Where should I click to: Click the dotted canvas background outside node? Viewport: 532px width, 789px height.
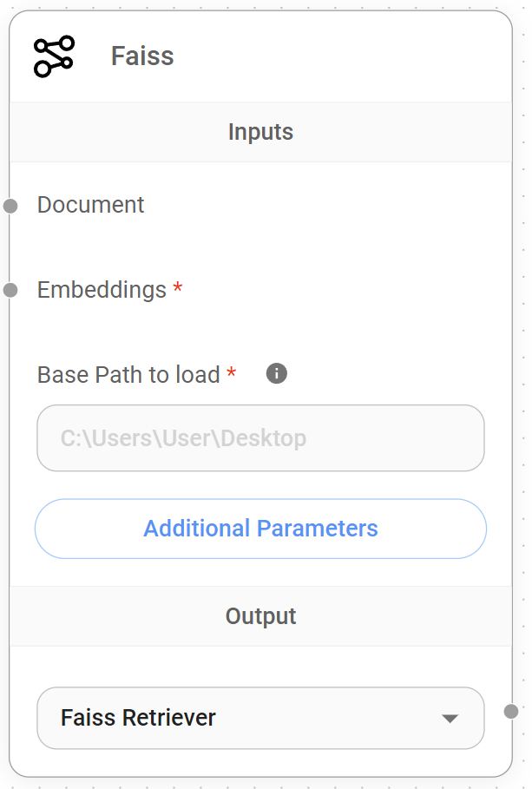(522, 347)
